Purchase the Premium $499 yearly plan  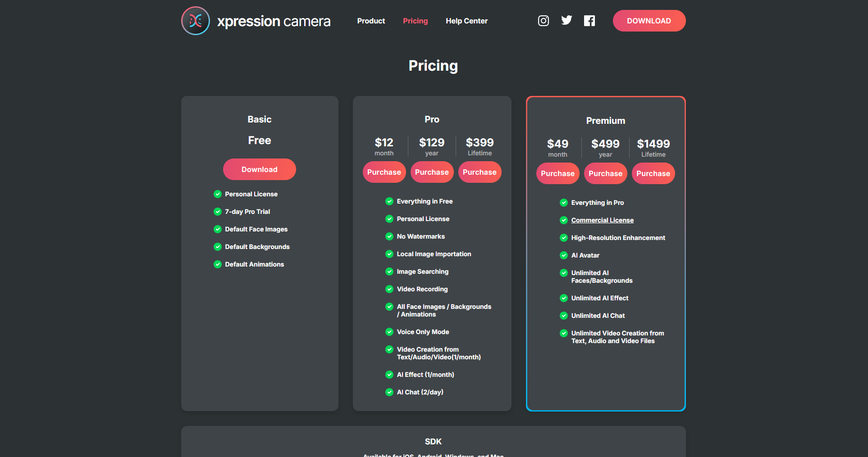pyautogui.click(x=605, y=173)
